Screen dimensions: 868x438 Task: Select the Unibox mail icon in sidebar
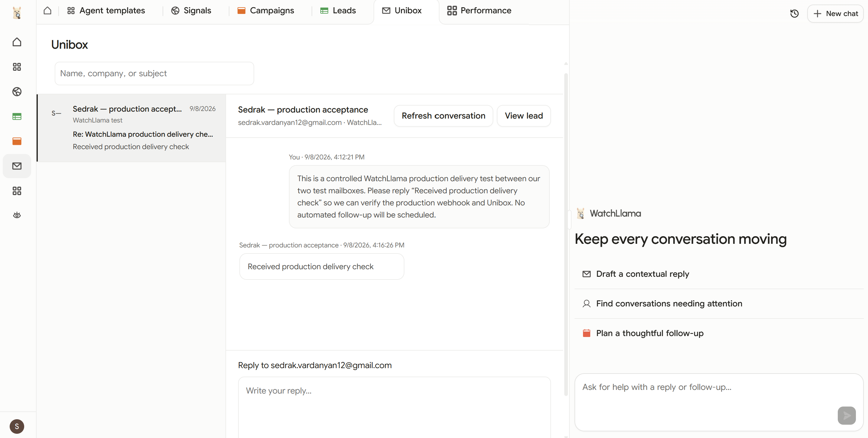(17, 166)
